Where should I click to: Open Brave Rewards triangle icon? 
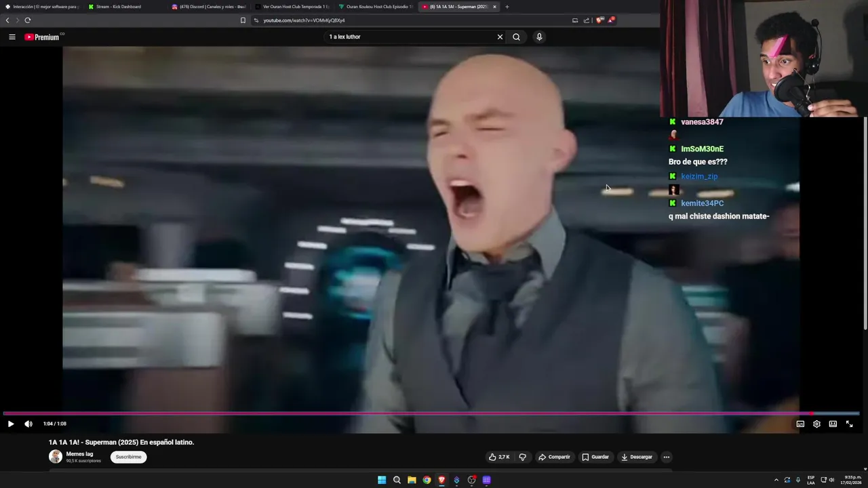pyautogui.click(x=611, y=20)
